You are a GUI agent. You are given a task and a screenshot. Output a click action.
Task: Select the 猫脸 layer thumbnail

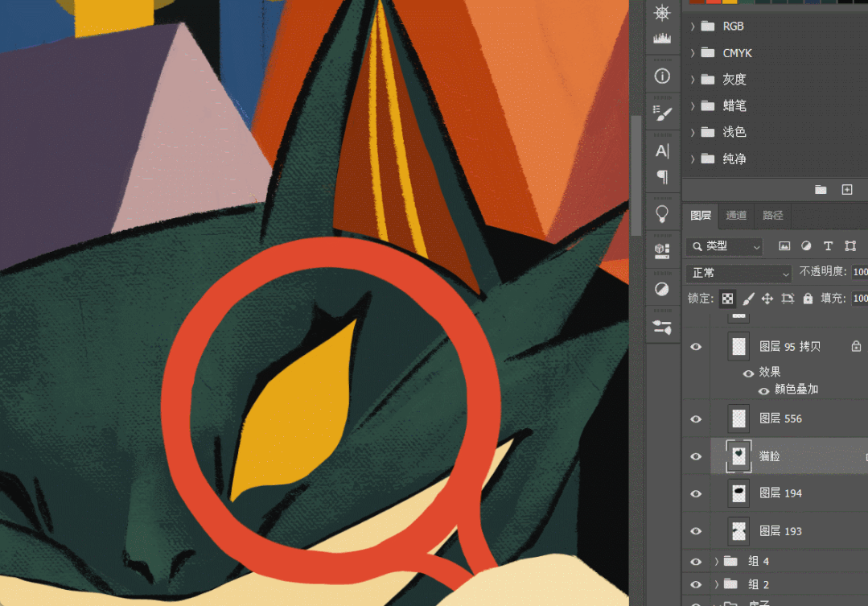(738, 456)
